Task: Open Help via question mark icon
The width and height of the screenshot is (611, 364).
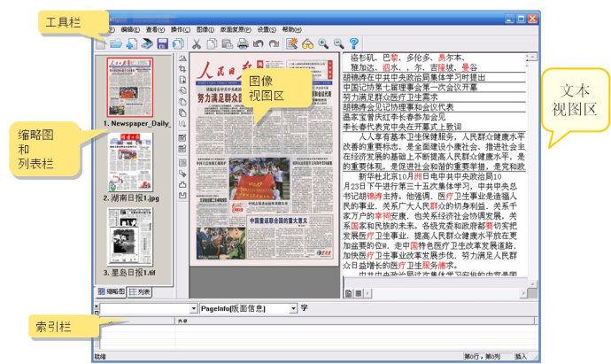Action: (x=354, y=43)
